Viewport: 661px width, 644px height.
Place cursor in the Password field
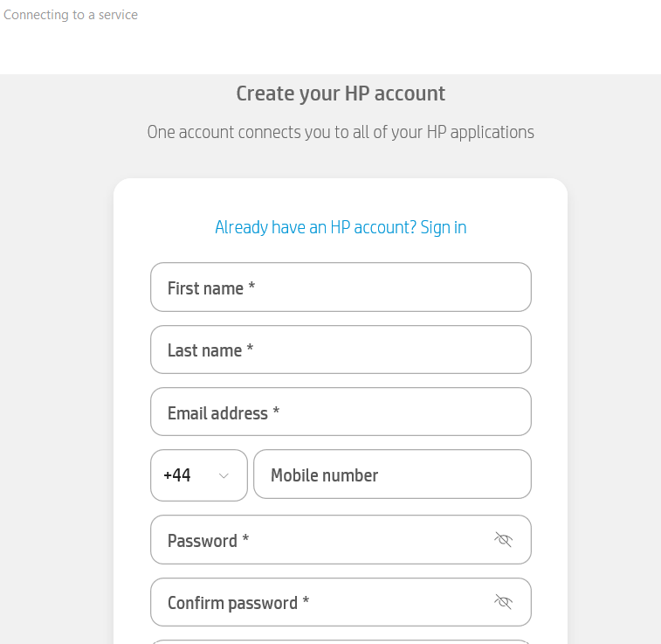click(341, 539)
